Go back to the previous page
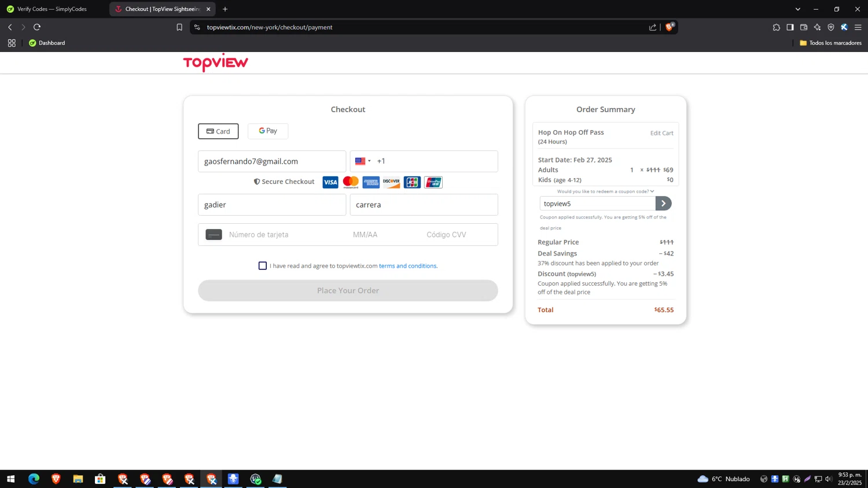The width and height of the screenshot is (868, 488). [x=10, y=27]
